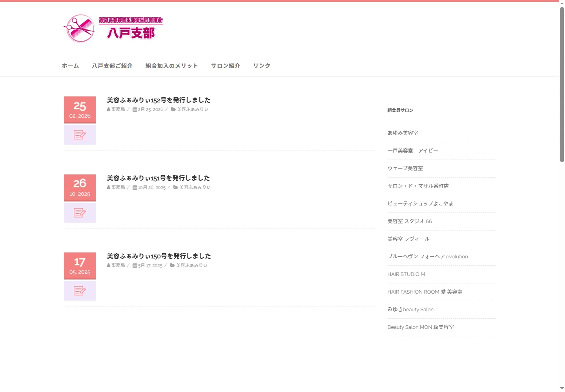Image resolution: width=565 pixels, height=392 pixels.
Task: Open the リンク menu item
Action: point(262,66)
